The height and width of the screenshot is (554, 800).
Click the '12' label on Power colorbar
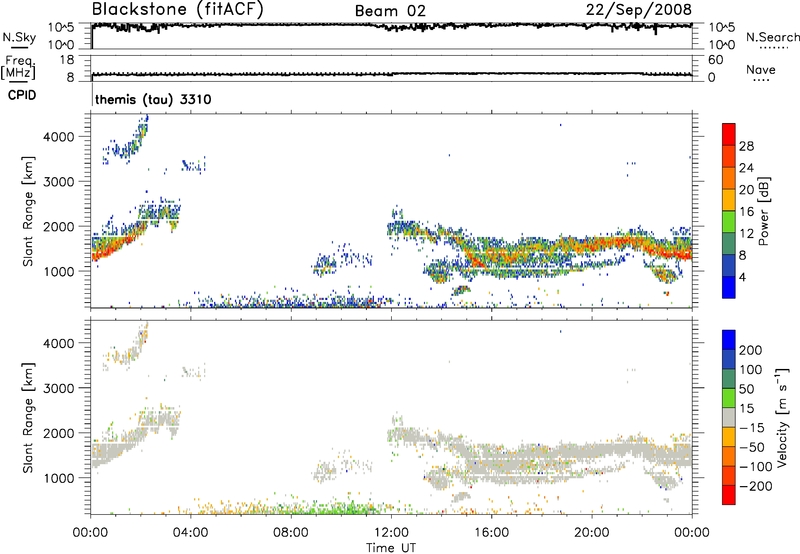point(746,234)
